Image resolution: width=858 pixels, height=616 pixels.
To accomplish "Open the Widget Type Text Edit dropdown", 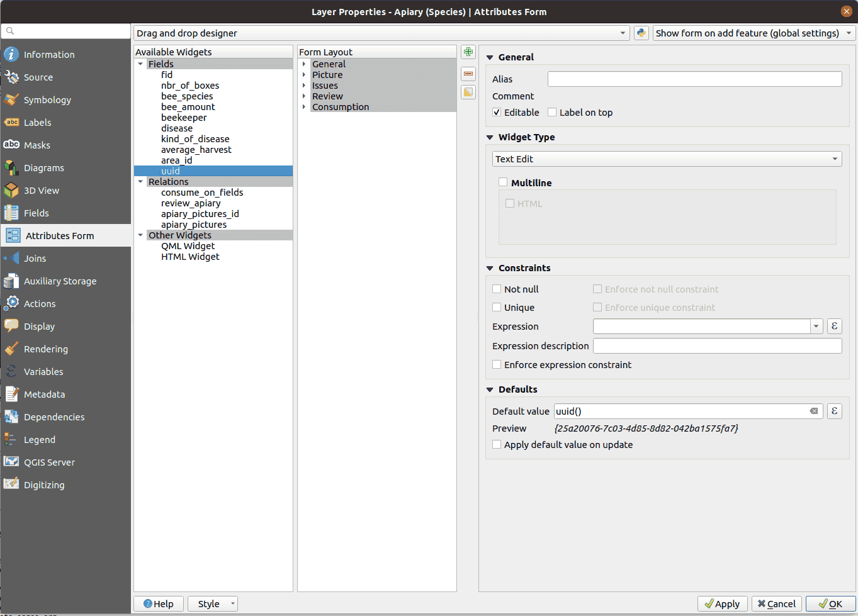I will (667, 159).
